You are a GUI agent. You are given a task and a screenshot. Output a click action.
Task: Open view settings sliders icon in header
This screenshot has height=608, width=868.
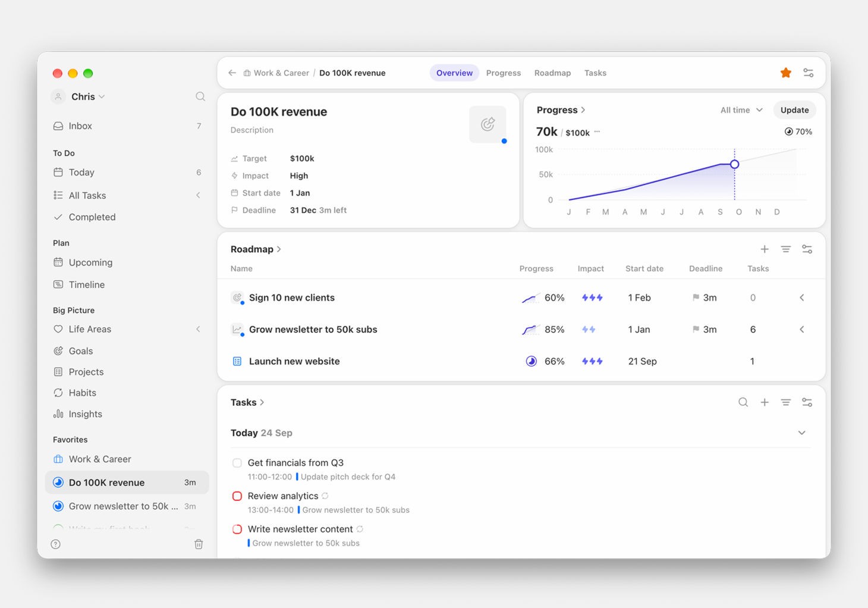point(808,73)
